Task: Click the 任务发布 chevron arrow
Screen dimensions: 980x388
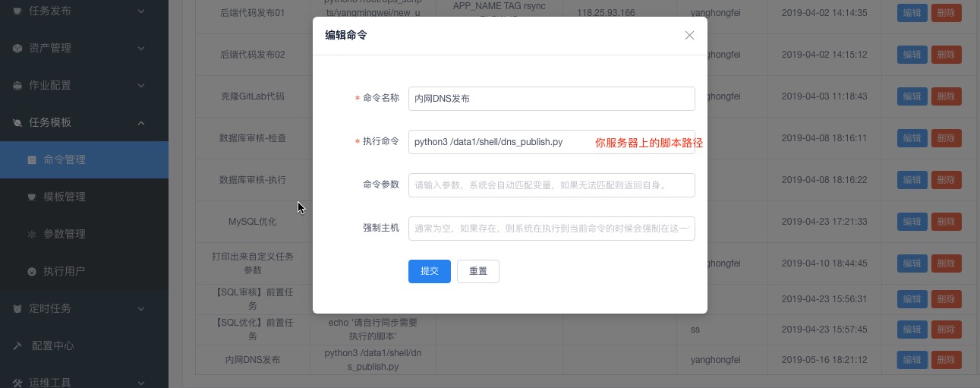Action: click(x=141, y=11)
